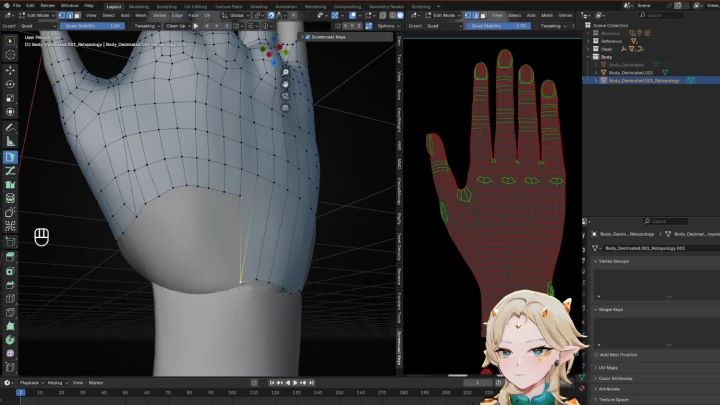Select the Smooth tool sphere icon
720x405 pixels.
pyautogui.click(x=10, y=354)
